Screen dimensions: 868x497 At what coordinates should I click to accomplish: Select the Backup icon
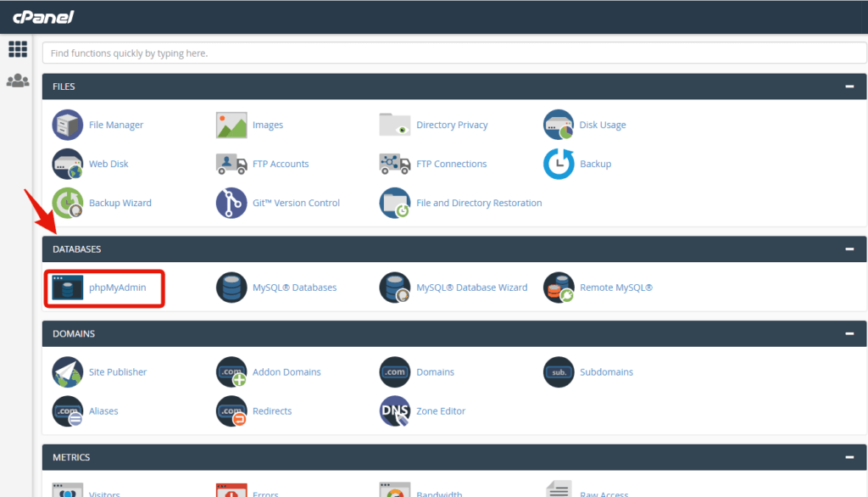click(558, 164)
